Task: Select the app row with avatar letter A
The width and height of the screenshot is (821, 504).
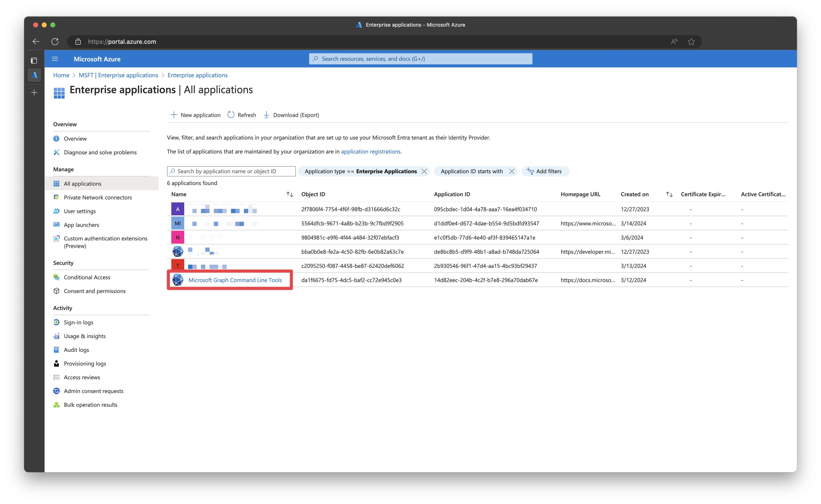Action: tap(477, 209)
